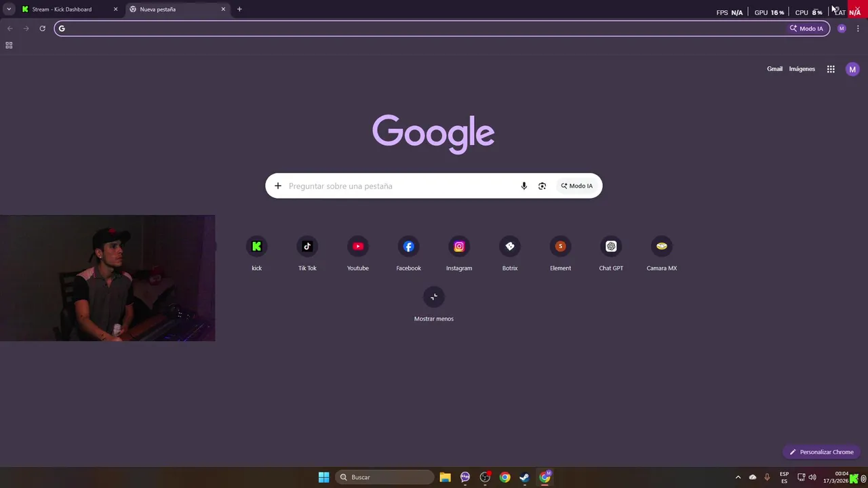Reload the page
Screen dimensions: 868x488
(x=42, y=28)
